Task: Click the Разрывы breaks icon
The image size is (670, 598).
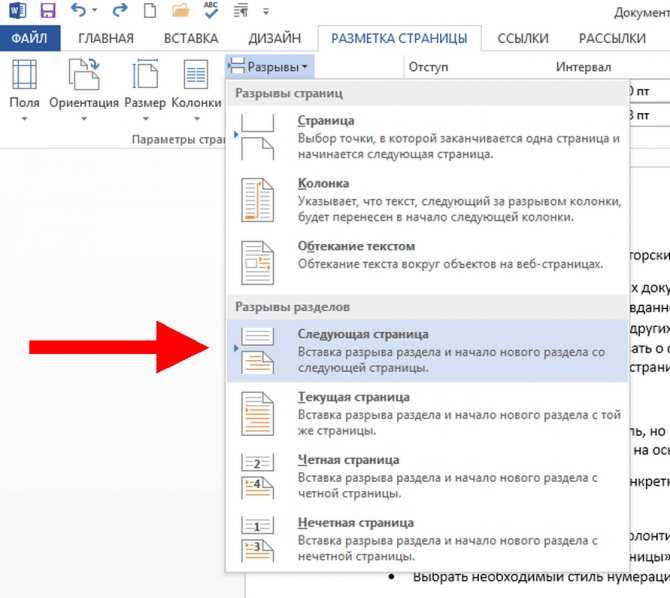Action: pos(236,66)
